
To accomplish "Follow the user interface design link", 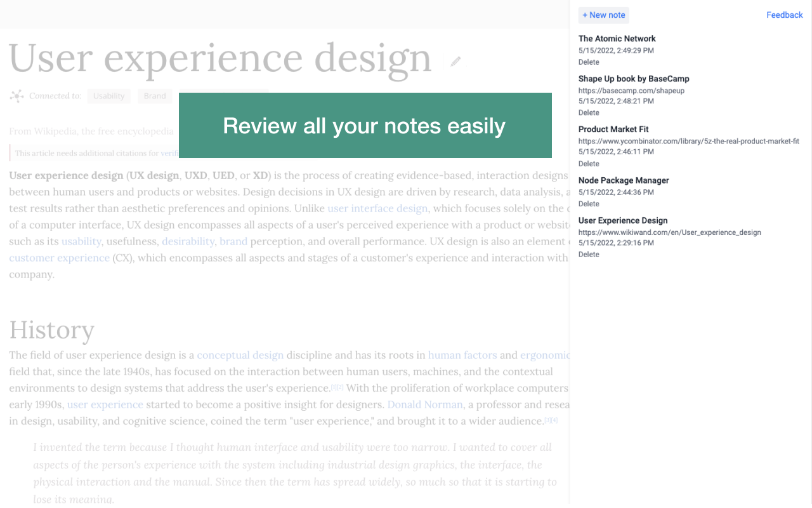I will tap(377, 208).
